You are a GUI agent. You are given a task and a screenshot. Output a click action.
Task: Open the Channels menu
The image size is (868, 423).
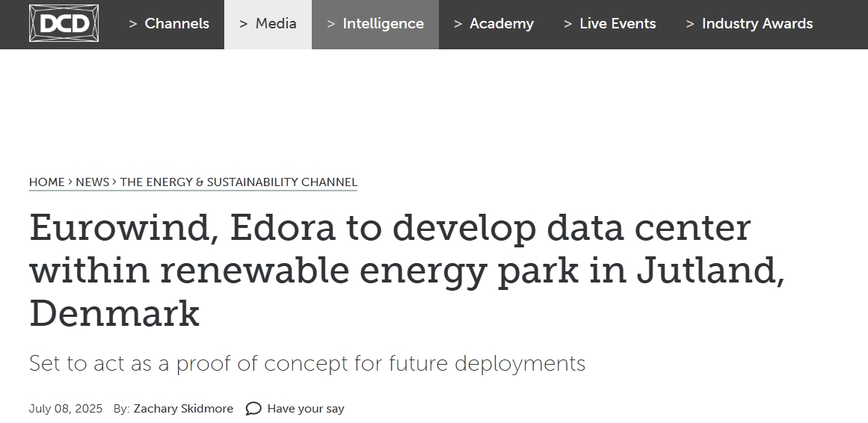(169, 24)
